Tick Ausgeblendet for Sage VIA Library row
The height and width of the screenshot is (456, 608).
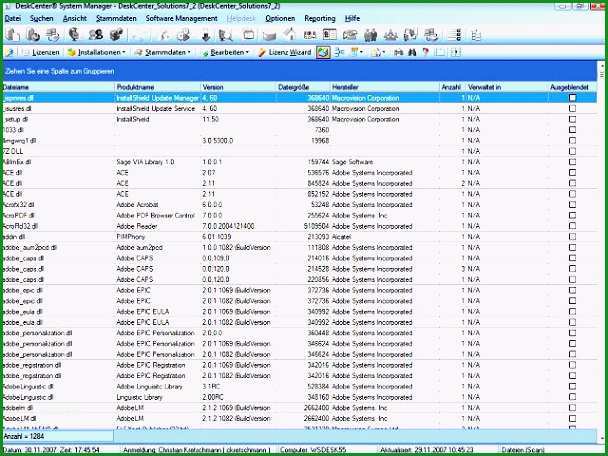tap(572, 162)
